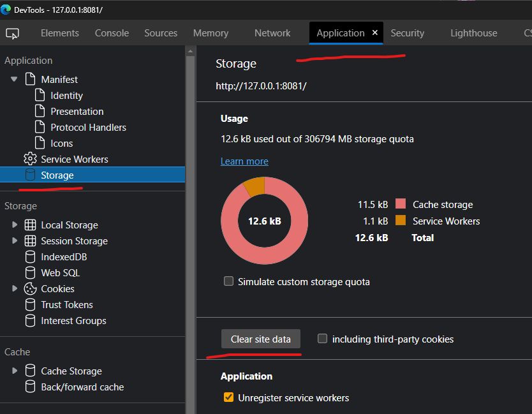Click the storage usage donut chart
Image resolution: width=532 pixels, height=414 pixels.
(264, 221)
